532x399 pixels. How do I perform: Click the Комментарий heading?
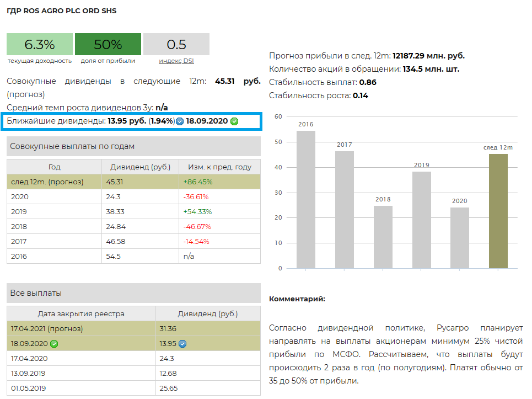[297, 299]
